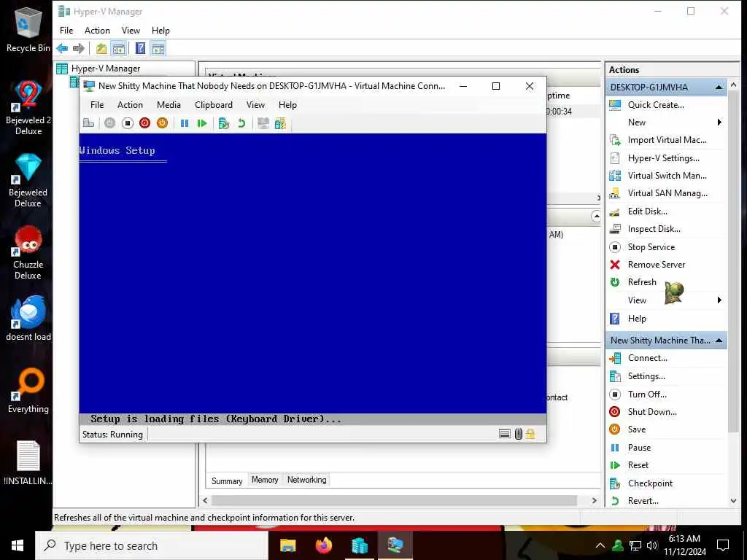Click Turn Off icon in VM toolbar
Screen dimensions: 747x560
click(x=127, y=123)
